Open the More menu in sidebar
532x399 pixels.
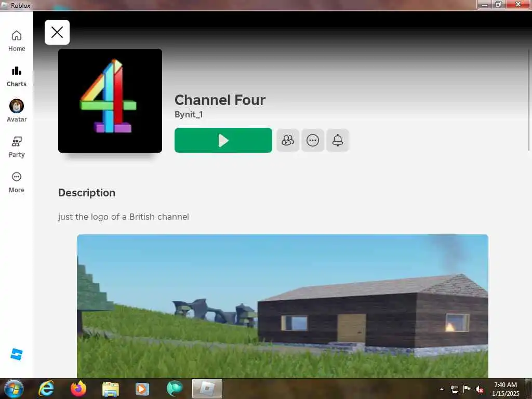(x=16, y=182)
